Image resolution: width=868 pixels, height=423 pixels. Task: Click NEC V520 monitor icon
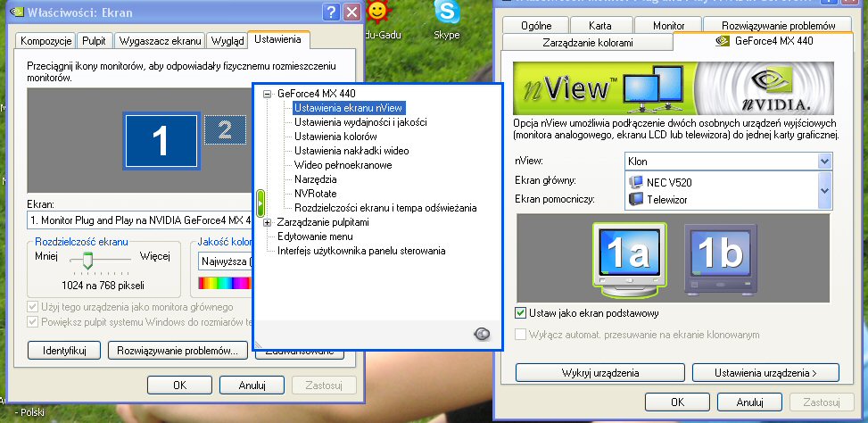pos(635,182)
